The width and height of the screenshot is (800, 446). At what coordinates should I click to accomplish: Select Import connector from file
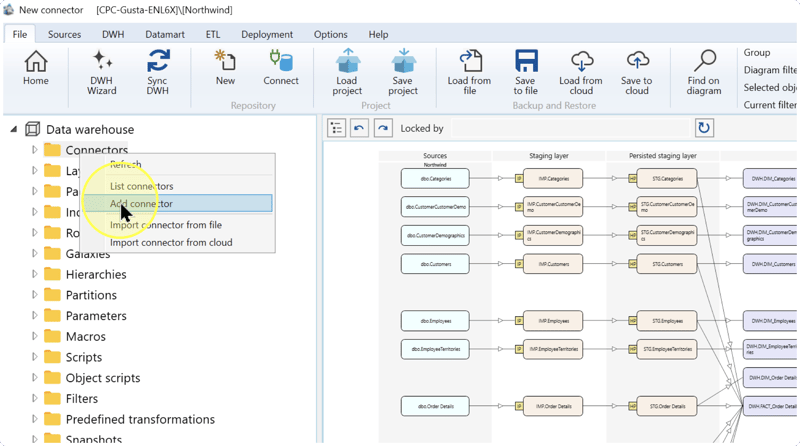[178, 225]
